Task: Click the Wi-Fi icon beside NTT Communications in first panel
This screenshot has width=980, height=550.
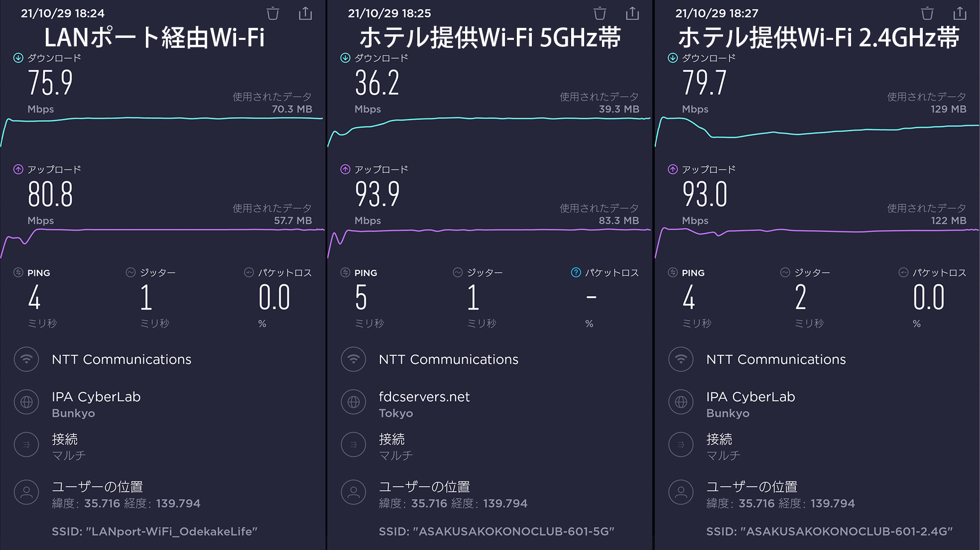Action: [x=26, y=359]
